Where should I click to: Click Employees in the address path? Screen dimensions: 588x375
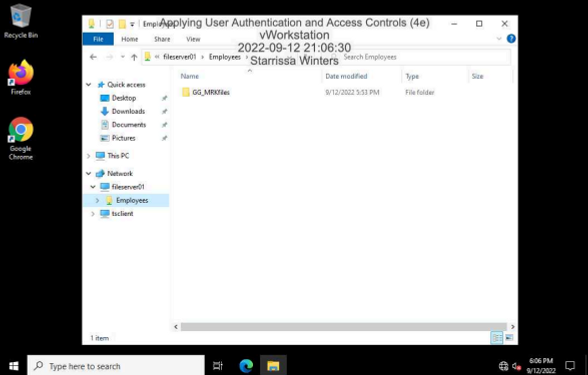[x=225, y=57]
